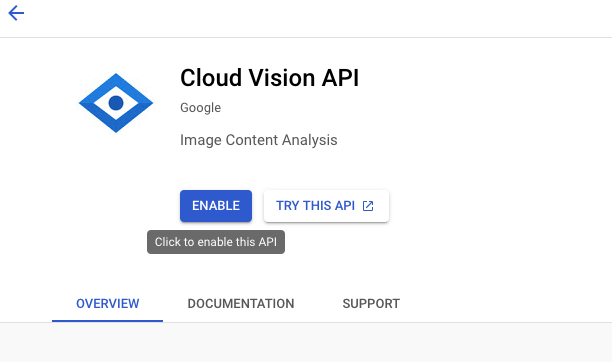Go back using the left arrow
The width and height of the screenshot is (612, 362).
click(16, 13)
